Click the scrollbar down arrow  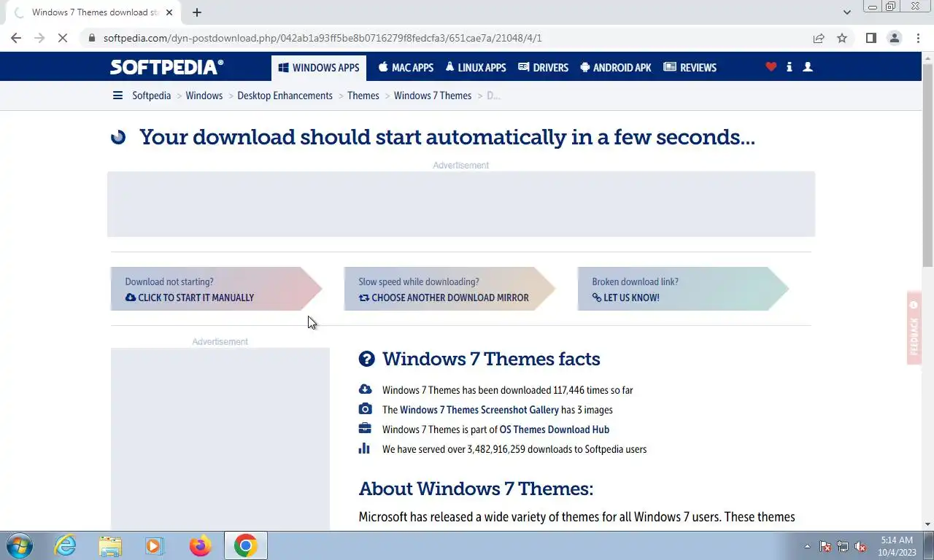coord(927,524)
